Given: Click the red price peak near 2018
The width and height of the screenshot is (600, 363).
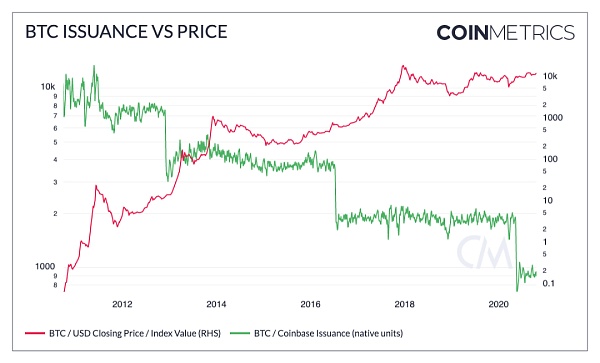Looking at the screenshot, I should [x=403, y=66].
